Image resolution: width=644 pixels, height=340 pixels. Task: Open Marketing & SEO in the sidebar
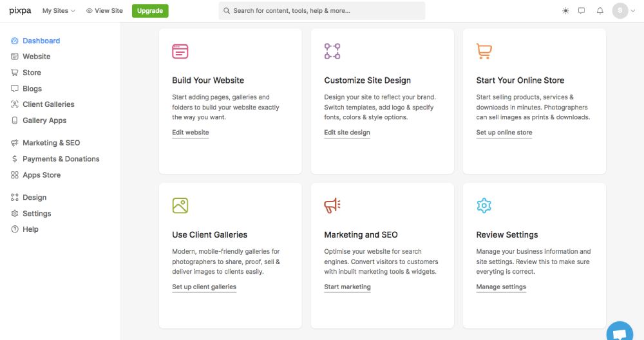(52, 143)
